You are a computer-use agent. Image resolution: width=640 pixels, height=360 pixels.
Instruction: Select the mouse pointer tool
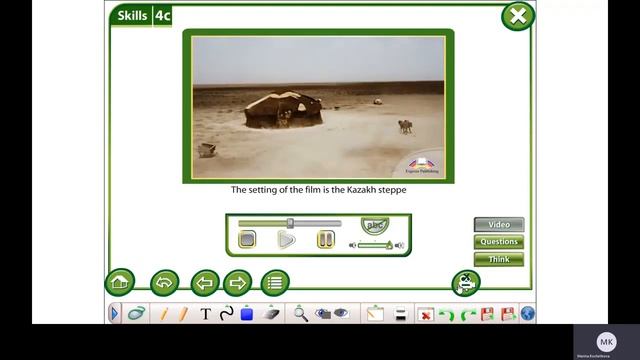(x=137, y=313)
